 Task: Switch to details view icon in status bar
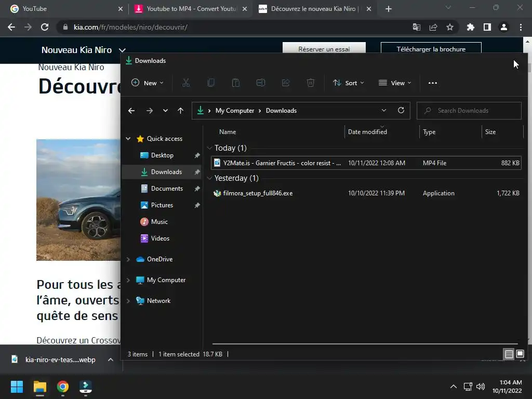[509, 354]
